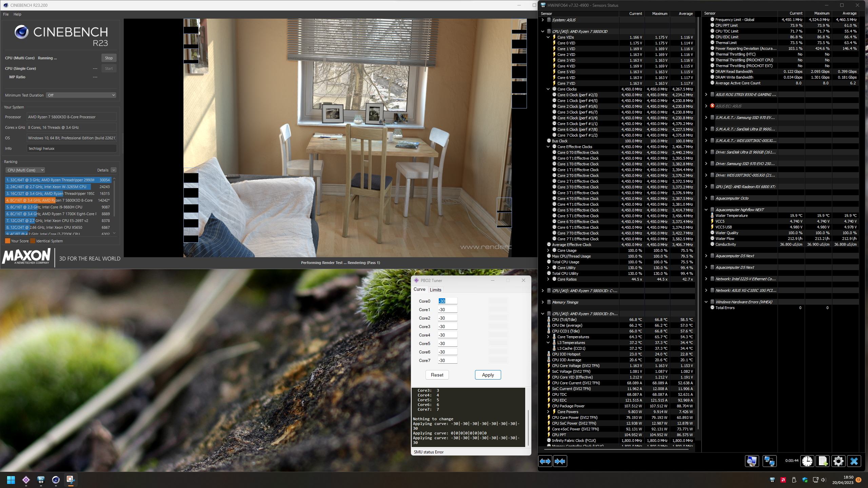Start logging with document-plus icon
Image resolution: width=868 pixels, height=488 pixels.
823,461
